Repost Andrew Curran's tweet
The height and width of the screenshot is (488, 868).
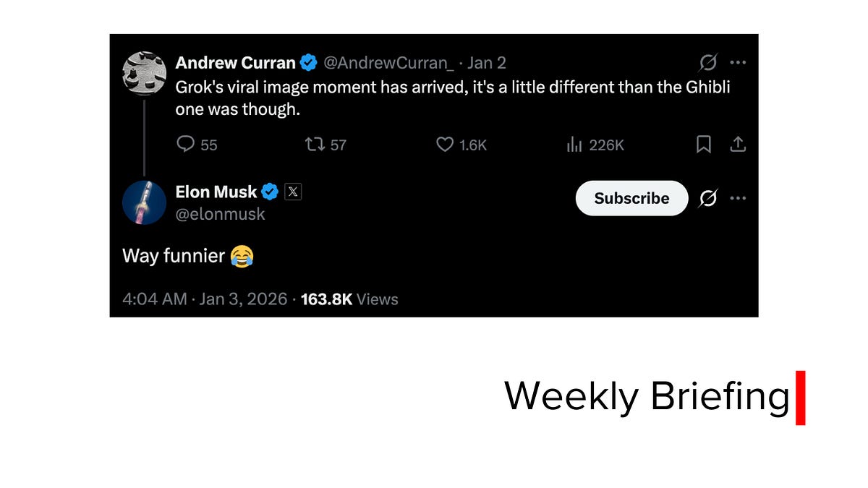coord(315,145)
